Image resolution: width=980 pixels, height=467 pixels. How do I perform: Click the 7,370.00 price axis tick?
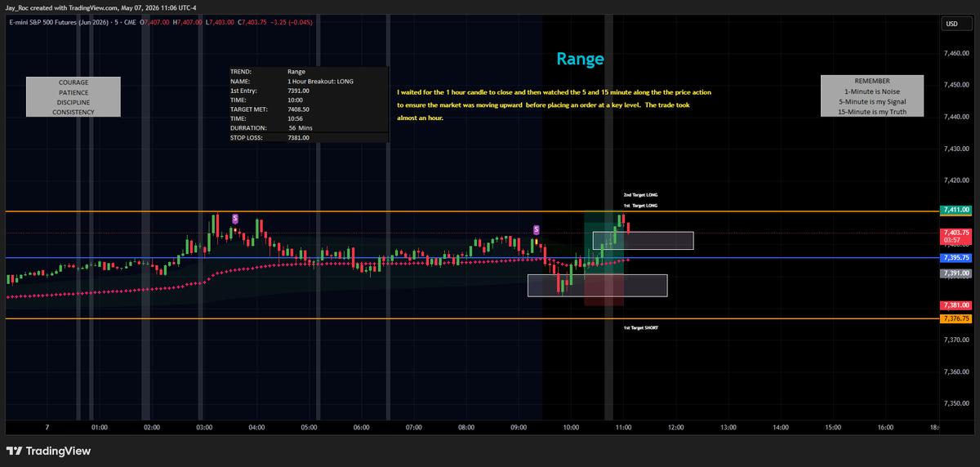955,340
